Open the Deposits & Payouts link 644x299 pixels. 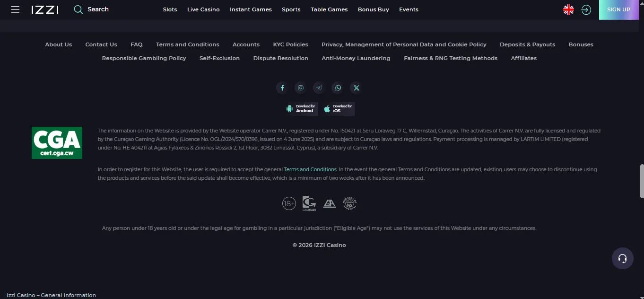pos(528,44)
